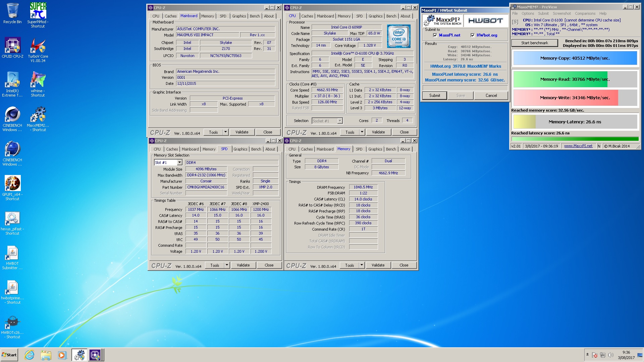Image resolution: width=644 pixels, height=362 pixels.
Task: Expand the Slot #1 memory slot dropdown
Action: pos(179,163)
